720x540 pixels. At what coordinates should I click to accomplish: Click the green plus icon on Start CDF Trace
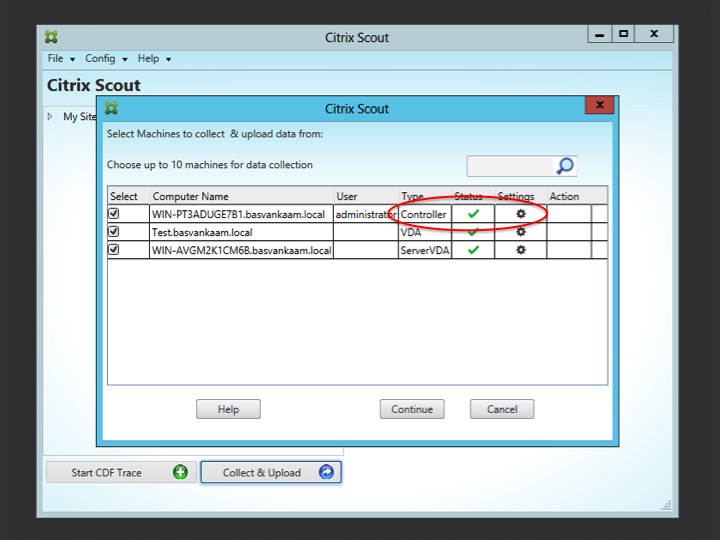pyautogui.click(x=180, y=472)
